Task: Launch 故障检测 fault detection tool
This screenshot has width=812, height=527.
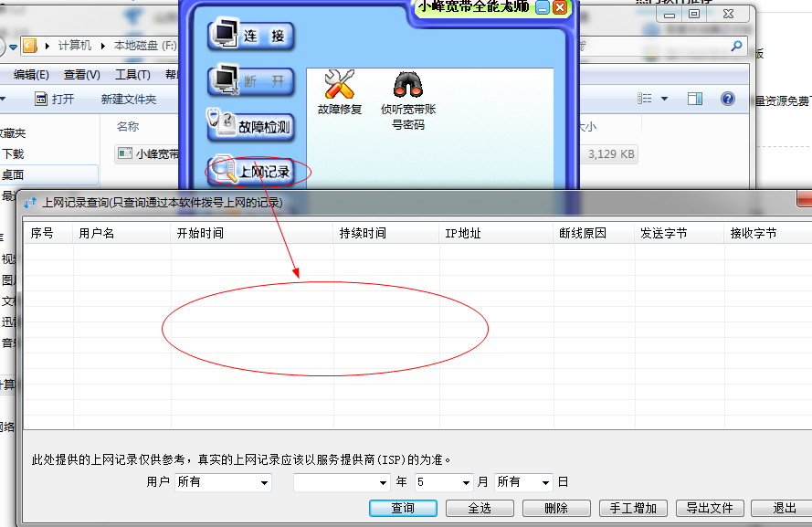Action: [x=253, y=128]
